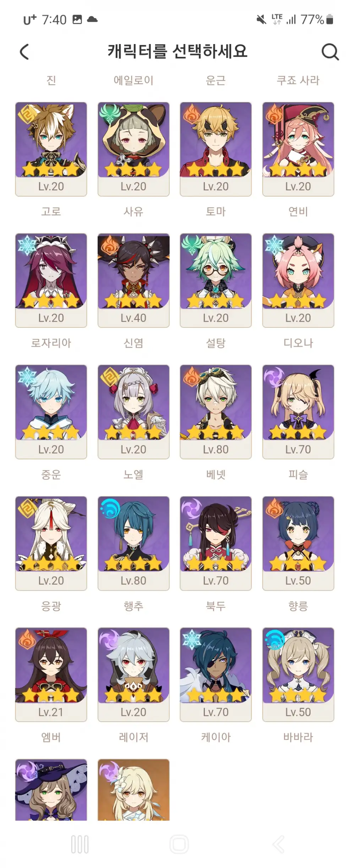
Task: Open the 로자리아 character card
Action: click(x=51, y=281)
